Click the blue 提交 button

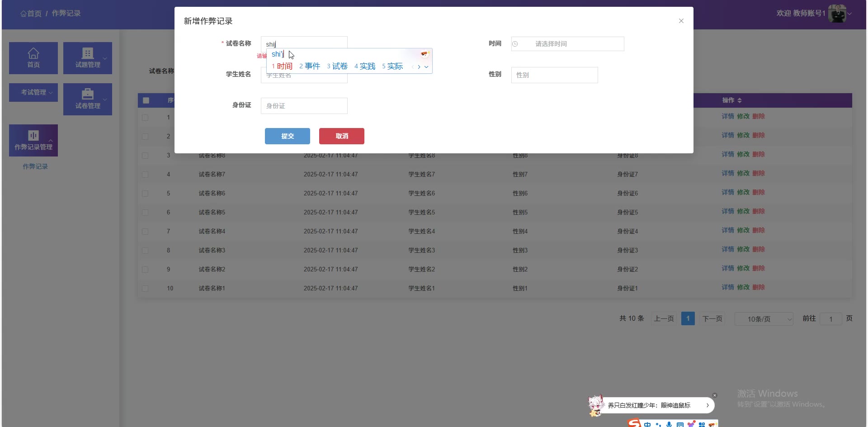click(x=288, y=136)
